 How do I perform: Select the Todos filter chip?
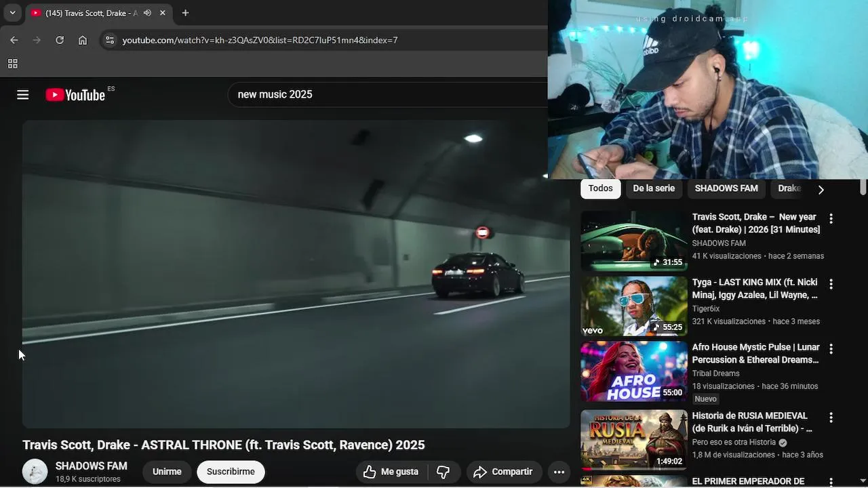tap(600, 188)
